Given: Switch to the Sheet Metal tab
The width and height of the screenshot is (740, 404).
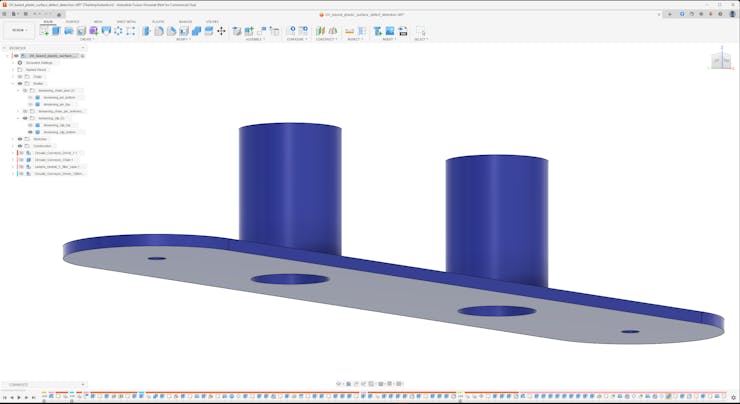Looking at the screenshot, I should 127,21.
